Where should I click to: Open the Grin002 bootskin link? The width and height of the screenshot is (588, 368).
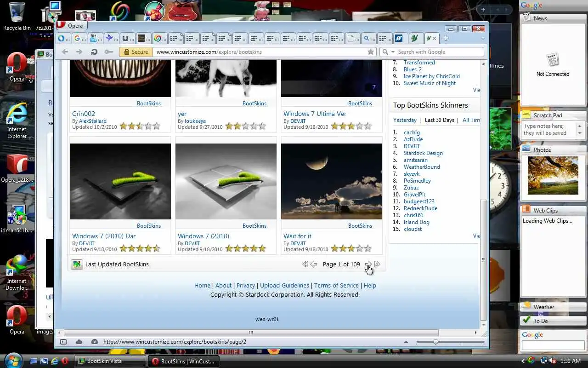coord(84,114)
